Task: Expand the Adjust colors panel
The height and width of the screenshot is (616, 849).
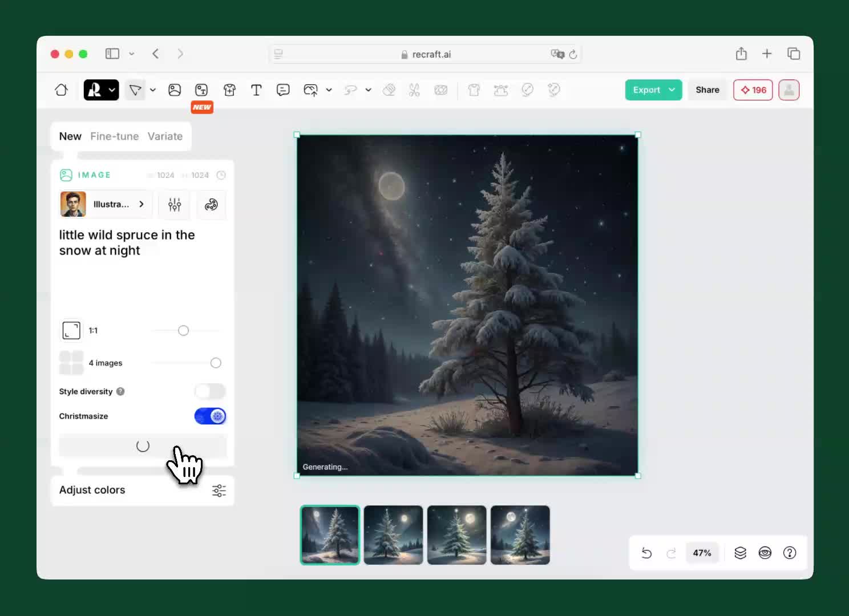Action: (x=143, y=491)
